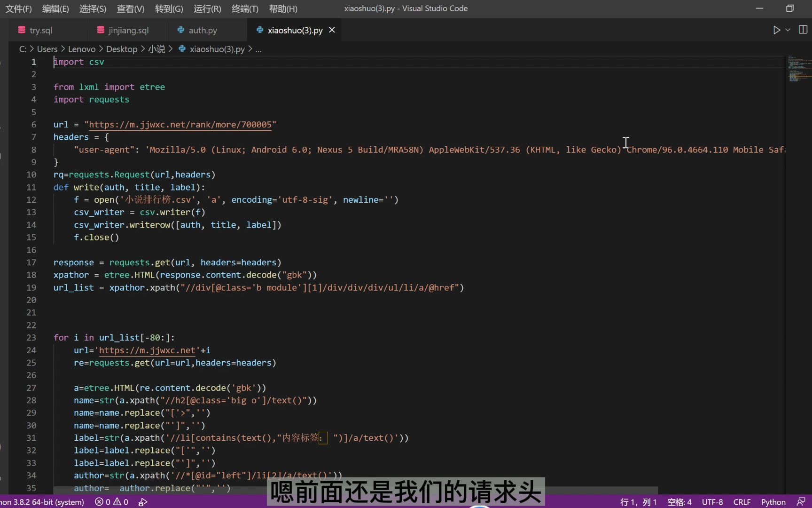The image size is (812, 508).
Task: Click the Users breadcrumb segment
Action: click(47, 49)
